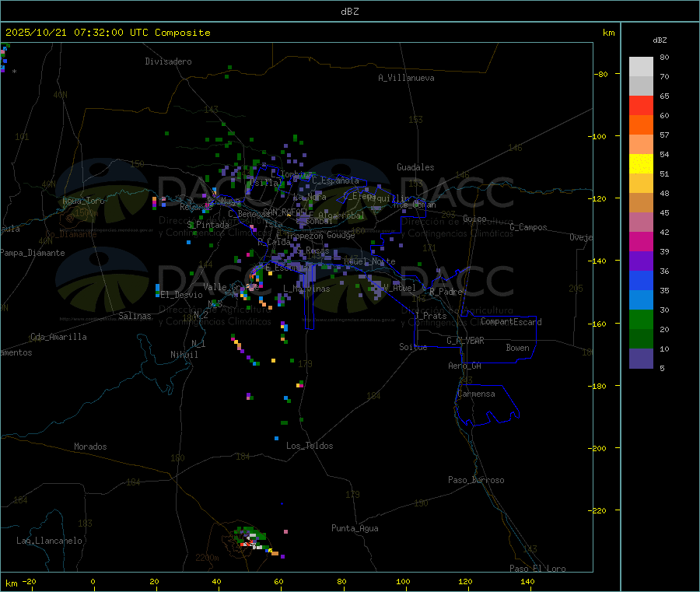The image size is (700, 592).
Task: Click the 'Los_Toldos' location label
Action: click(310, 446)
